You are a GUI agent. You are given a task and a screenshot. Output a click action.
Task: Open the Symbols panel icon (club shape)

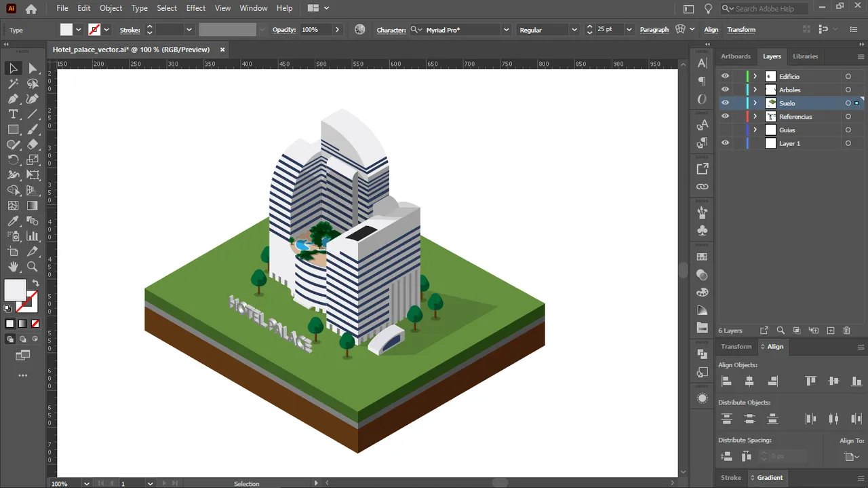(703, 231)
